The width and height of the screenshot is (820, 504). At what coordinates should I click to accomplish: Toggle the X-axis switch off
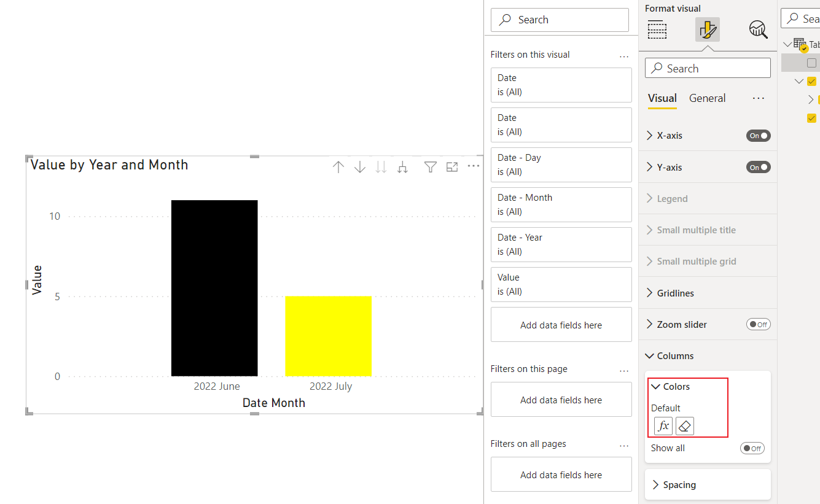tap(759, 136)
